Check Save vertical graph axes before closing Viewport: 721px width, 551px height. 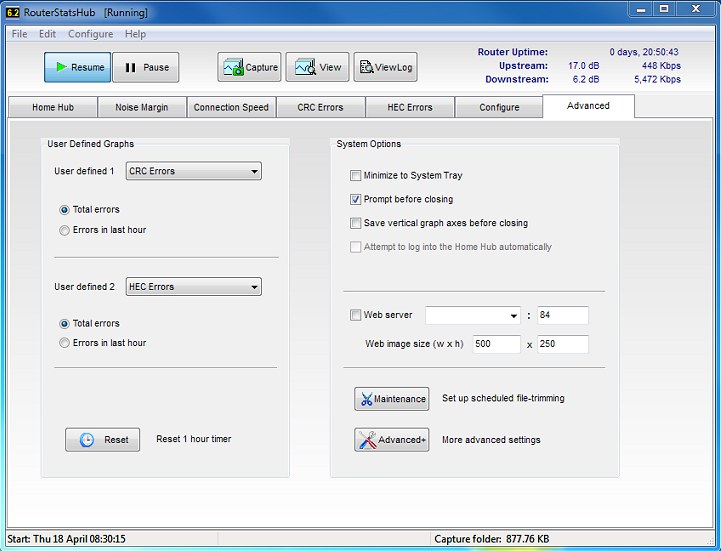coord(356,224)
